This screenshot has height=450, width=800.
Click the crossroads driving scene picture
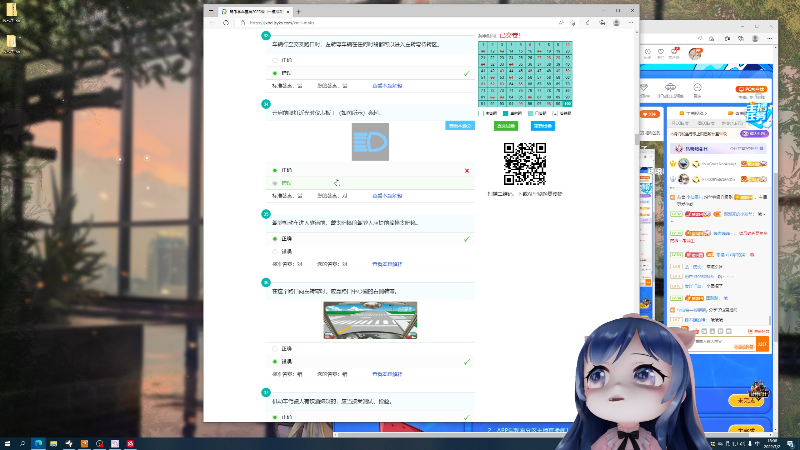pos(370,320)
